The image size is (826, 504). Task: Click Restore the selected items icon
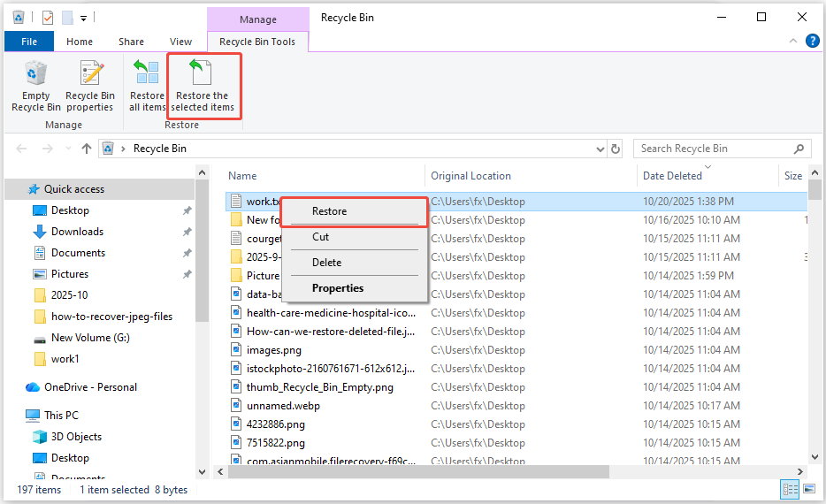point(204,87)
